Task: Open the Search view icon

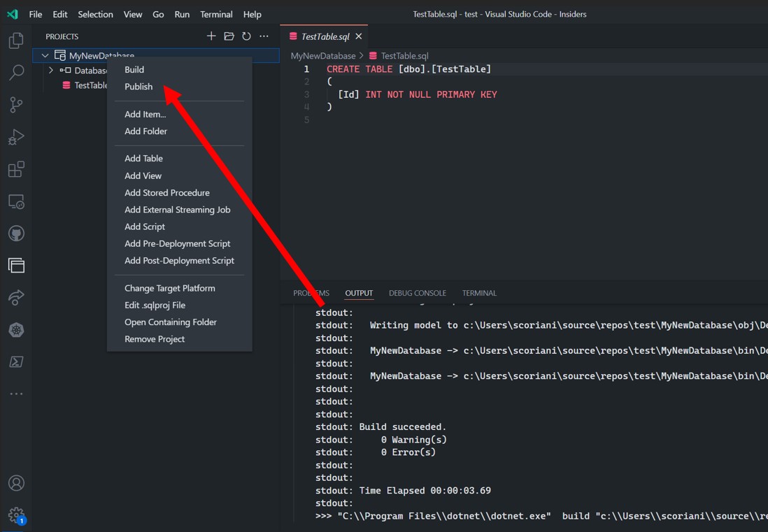Action: click(x=15, y=73)
